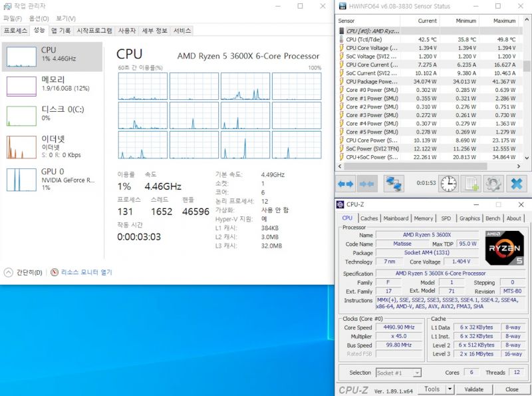Click HWiNFO scrollbar up arrow

pyautogui.click(x=527, y=20)
